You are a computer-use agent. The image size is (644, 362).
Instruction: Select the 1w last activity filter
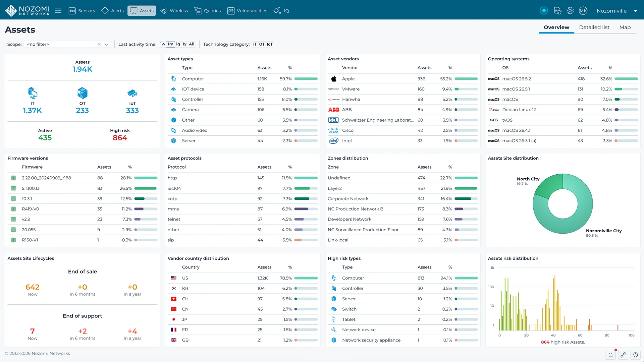[x=163, y=44]
